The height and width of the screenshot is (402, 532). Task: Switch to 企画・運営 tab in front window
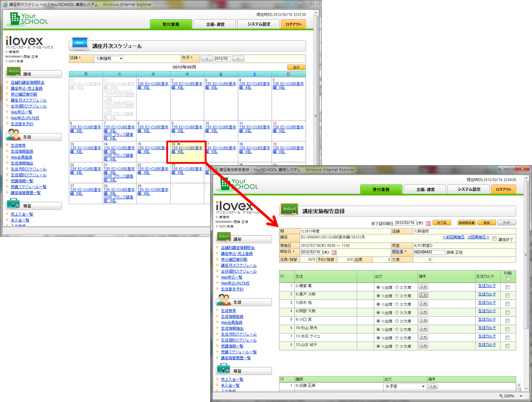425,189
